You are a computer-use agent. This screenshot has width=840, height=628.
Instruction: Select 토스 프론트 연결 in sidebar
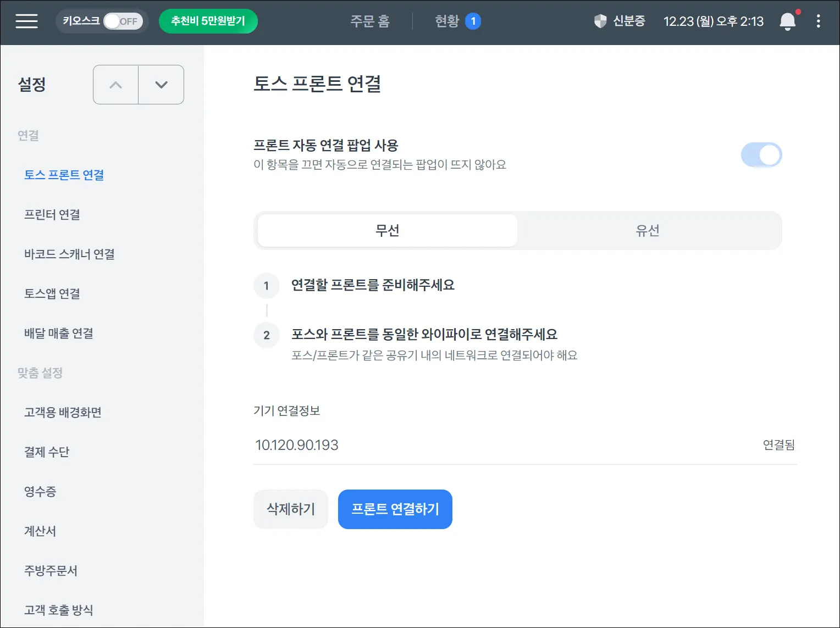pos(64,175)
